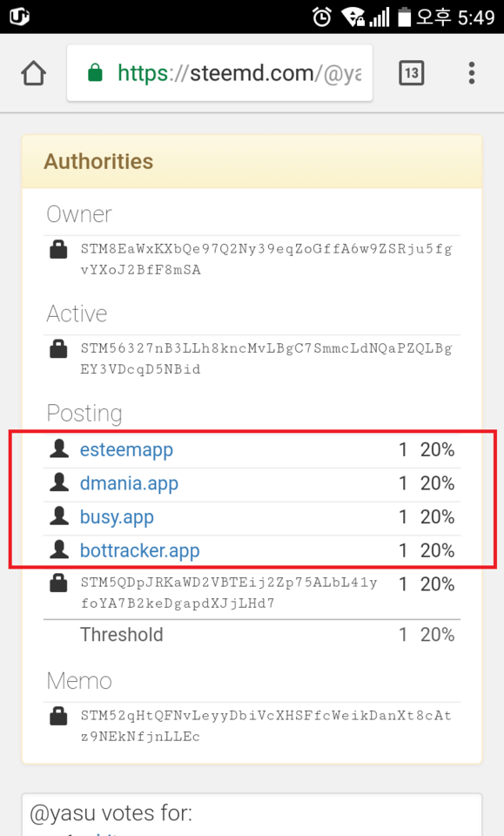Screen dimensions: 504x836
Task: Open the bottracker.app account link
Action: (139, 550)
